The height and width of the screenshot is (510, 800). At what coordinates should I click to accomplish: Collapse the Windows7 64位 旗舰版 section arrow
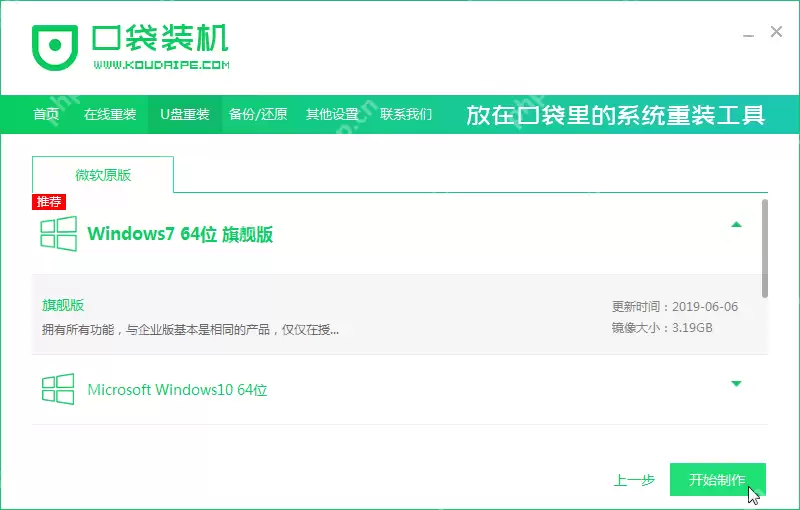click(x=736, y=224)
